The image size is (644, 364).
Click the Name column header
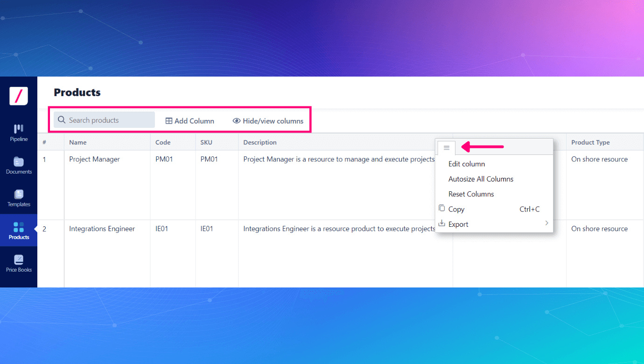(x=107, y=142)
